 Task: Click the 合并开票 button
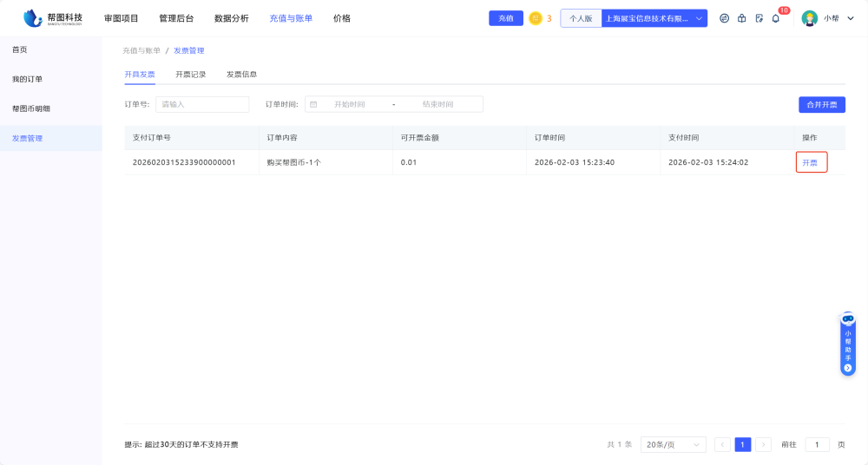[821, 104]
